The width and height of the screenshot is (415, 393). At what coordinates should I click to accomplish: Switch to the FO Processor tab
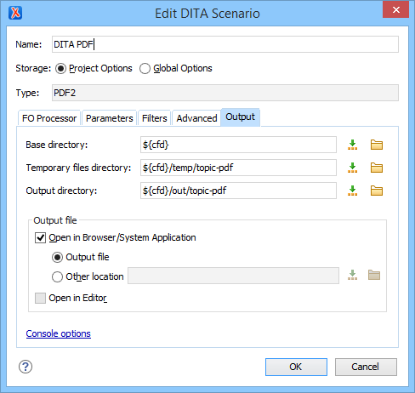pos(49,118)
